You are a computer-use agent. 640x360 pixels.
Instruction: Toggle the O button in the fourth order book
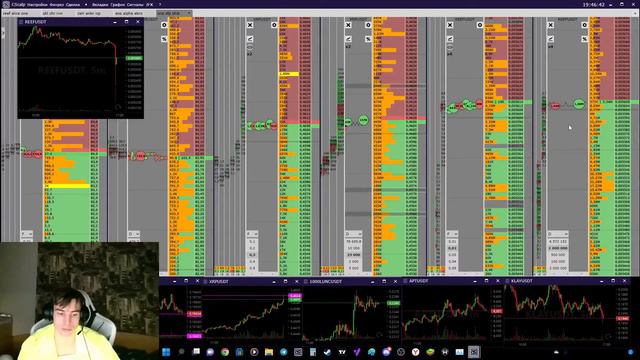pyautogui.click(x=368, y=25)
